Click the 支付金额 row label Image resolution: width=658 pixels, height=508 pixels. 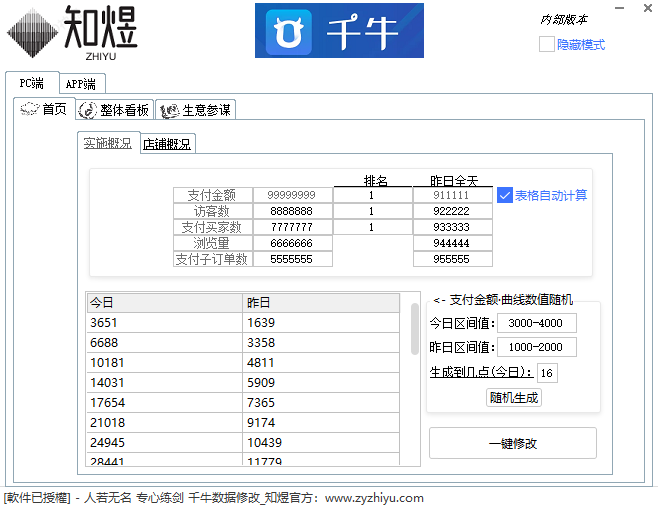point(212,195)
